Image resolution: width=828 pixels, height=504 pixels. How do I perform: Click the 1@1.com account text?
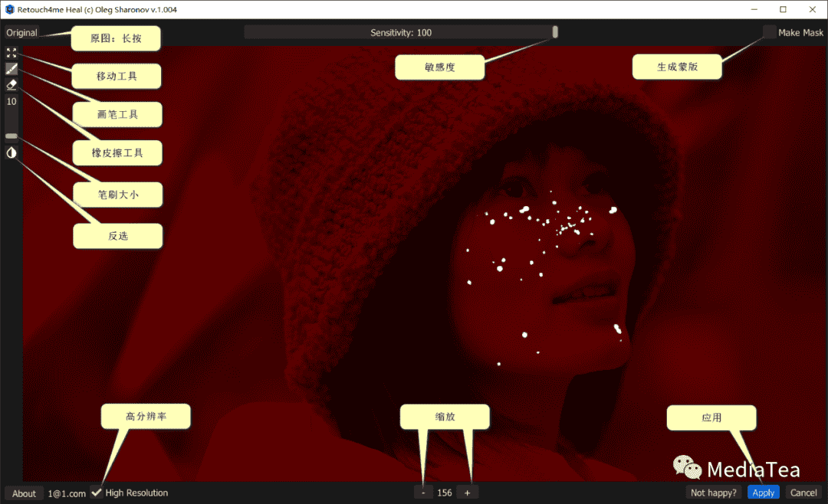67,493
